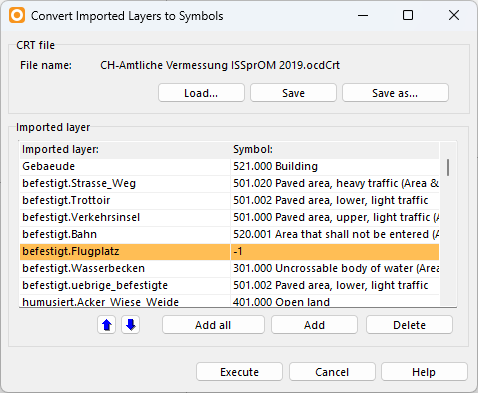Click the CRT file name text

220,65
